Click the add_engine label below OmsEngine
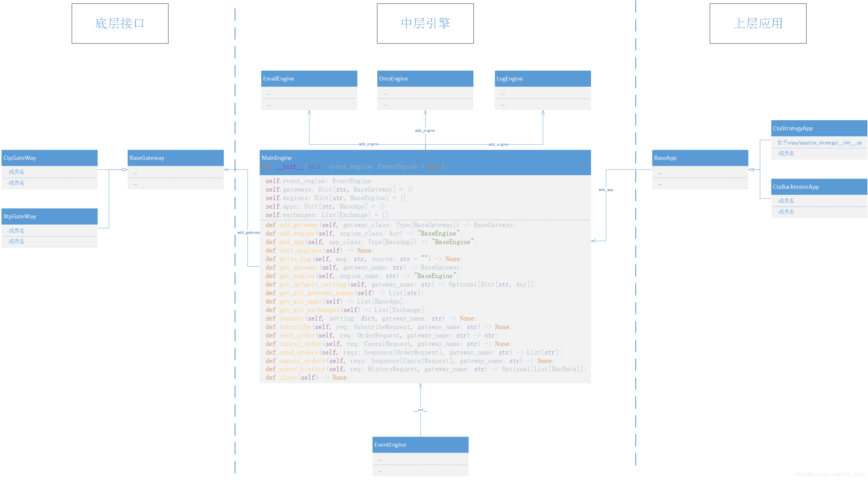 (x=425, y=131)
